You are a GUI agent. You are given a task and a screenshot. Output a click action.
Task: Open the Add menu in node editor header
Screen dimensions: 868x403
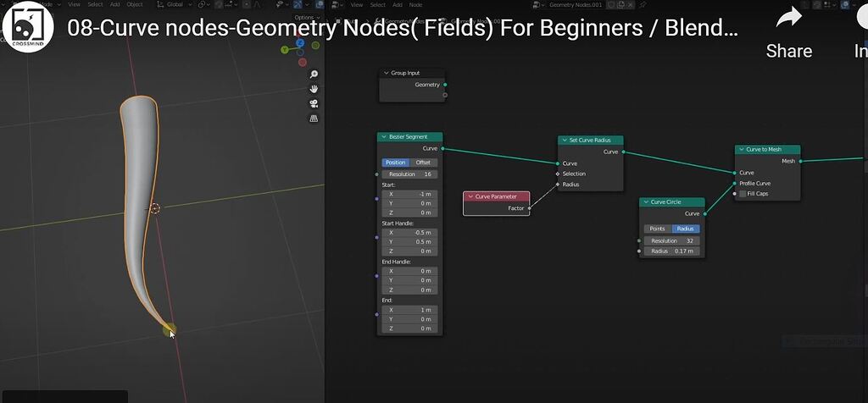[398, 4]
